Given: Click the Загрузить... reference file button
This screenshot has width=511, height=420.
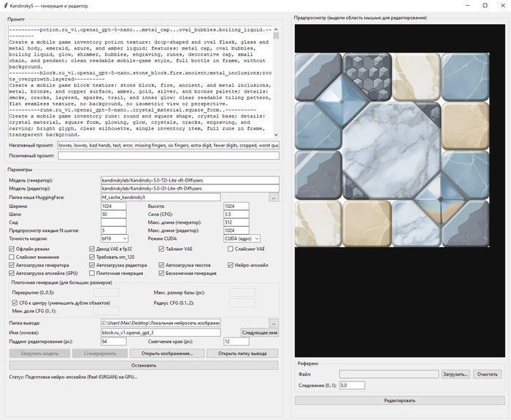Looking at the screenshot, I should pyautogui.click(x=455, y=374).
